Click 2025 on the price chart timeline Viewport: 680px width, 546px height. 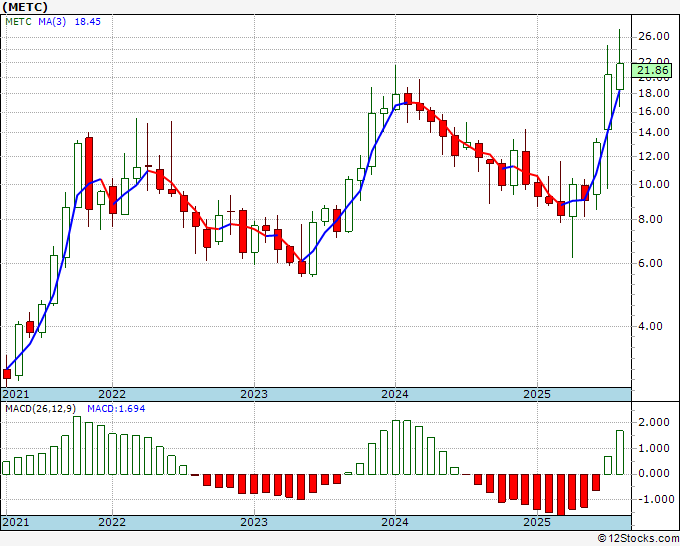click(537, 394)
